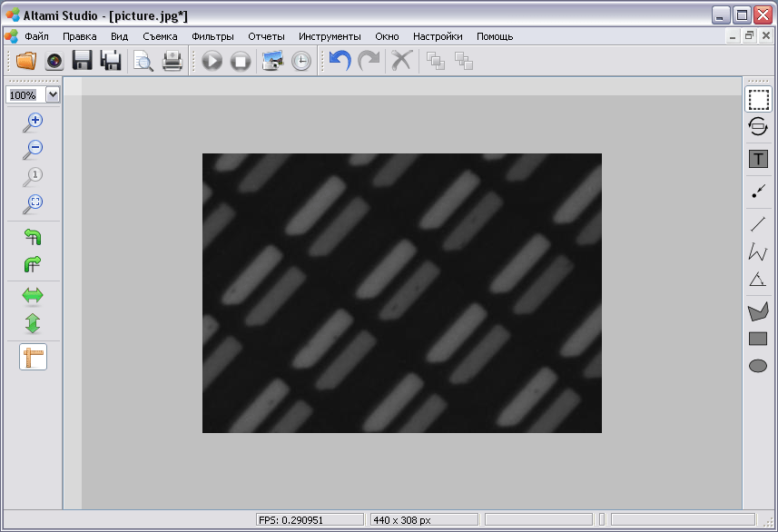Open the Настройки menu

coord(438,36)
